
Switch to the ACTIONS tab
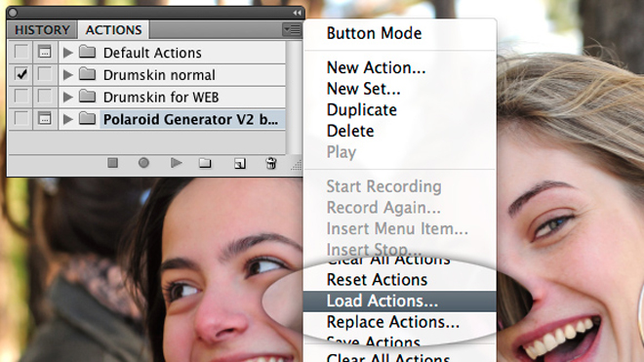coord(113,30)
